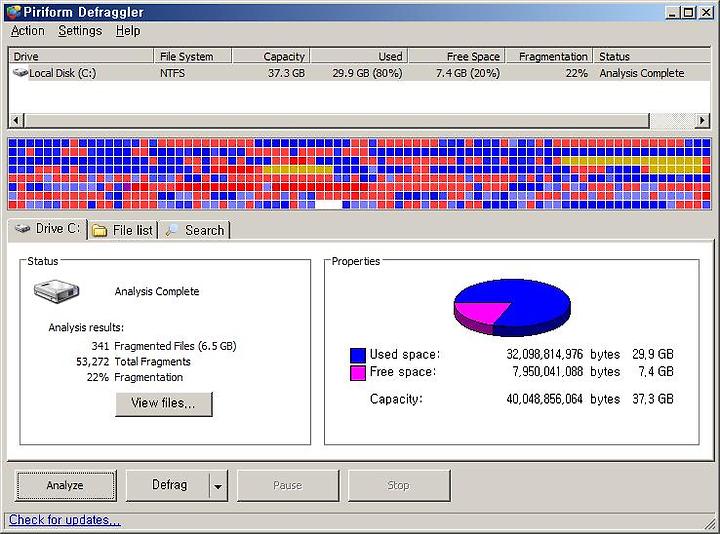The image size is (720, 534).
Task: Sort by the Drive column header
Action: pyautogui.click(x=81, y=56)
